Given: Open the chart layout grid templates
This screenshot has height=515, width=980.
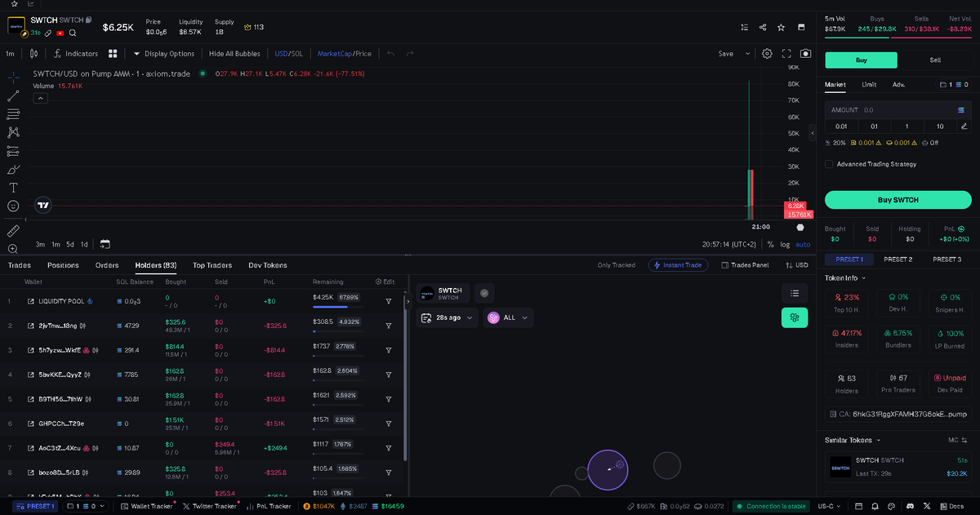Looking at the screenshot, I should tap(113, 54).
